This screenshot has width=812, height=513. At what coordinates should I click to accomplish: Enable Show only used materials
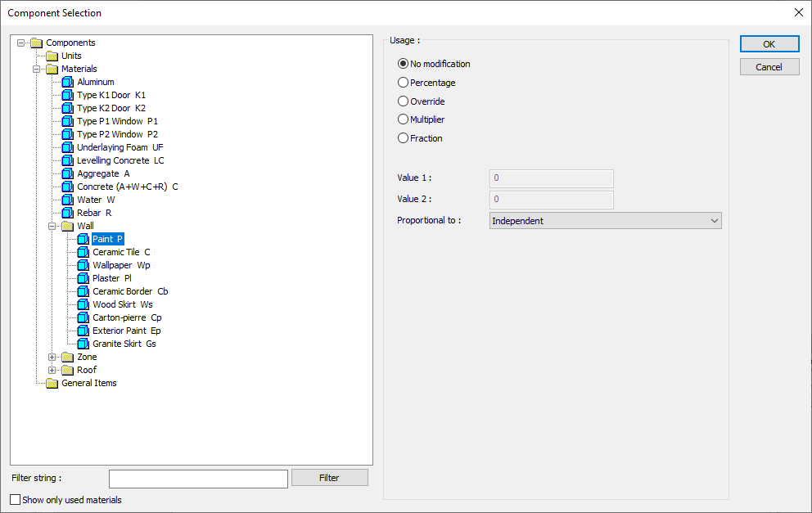pyautogui.click(x=16, y=500)
